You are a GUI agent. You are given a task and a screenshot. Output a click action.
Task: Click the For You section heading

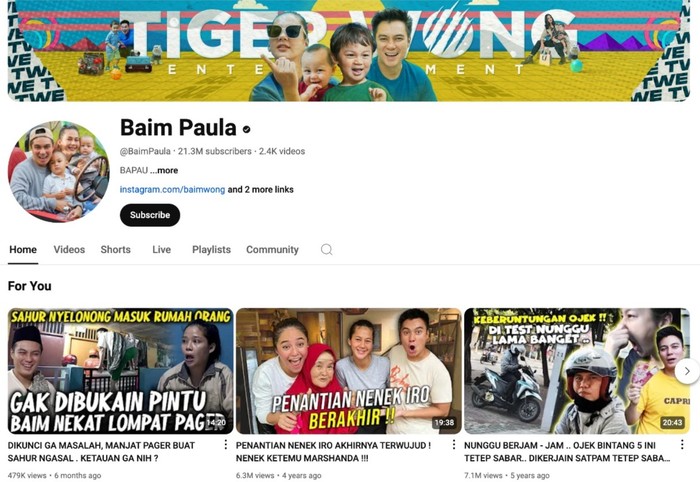[x=29, y=286]
